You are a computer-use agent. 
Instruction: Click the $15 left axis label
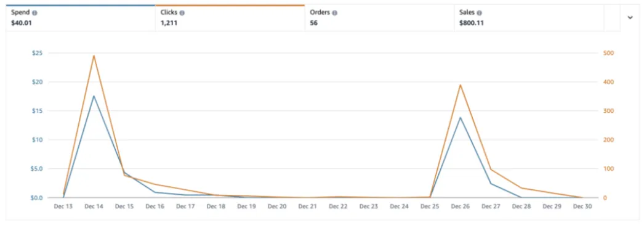point(38,110)
